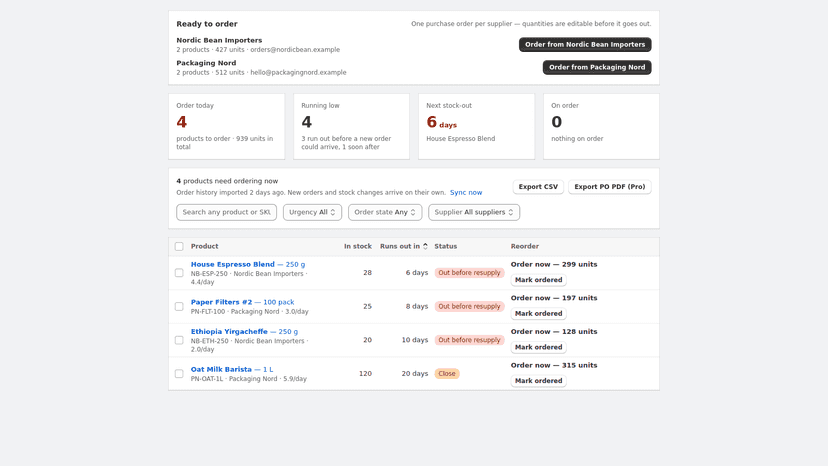
Task: Click Out before resupply badge for House Espresso
Action: (x=469, y=273)
